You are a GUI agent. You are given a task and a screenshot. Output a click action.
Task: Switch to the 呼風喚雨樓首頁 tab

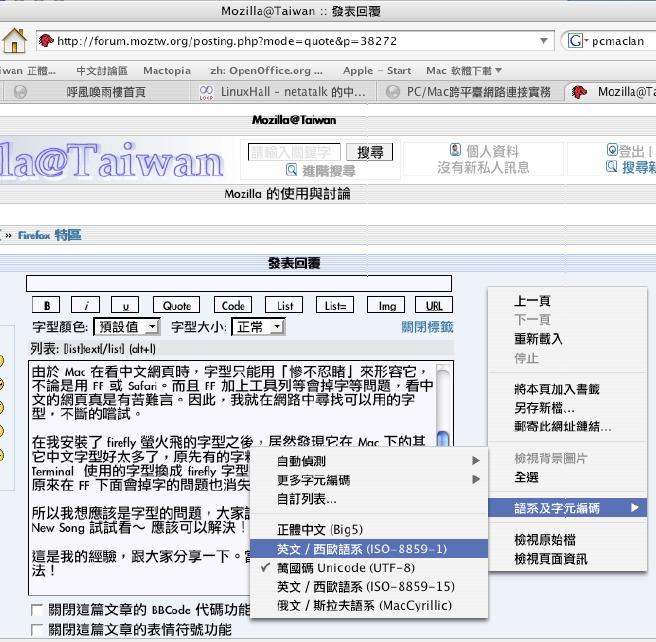96,92
